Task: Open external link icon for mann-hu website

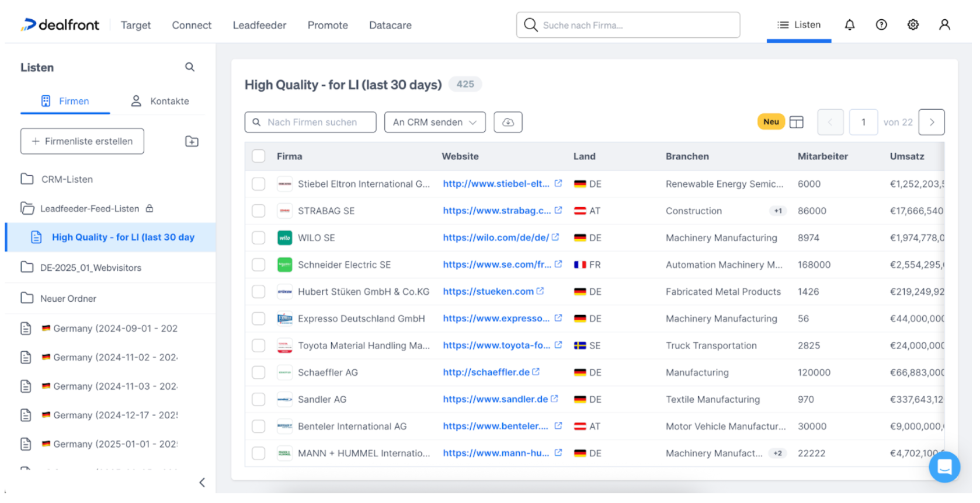Action: click(558, 452)
